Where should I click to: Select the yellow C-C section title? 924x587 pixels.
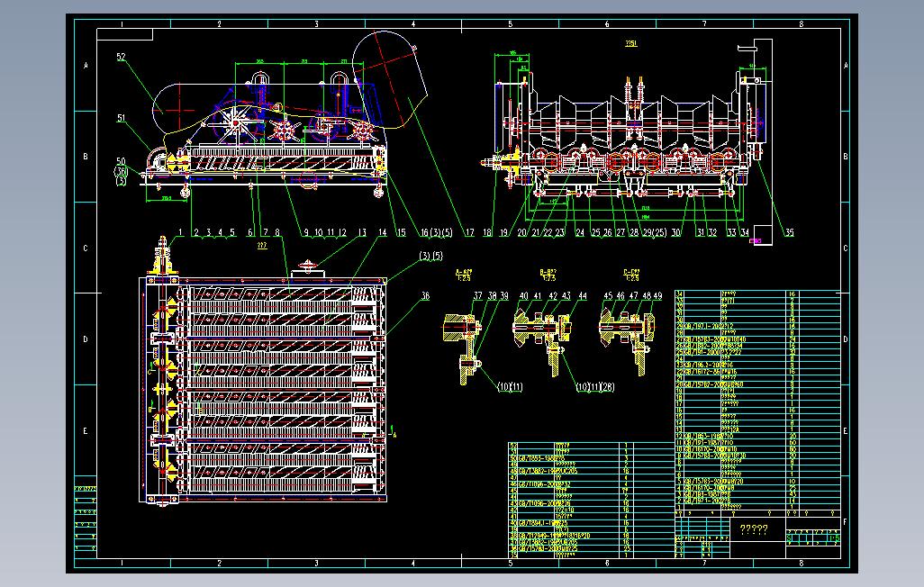click(631, 275)
